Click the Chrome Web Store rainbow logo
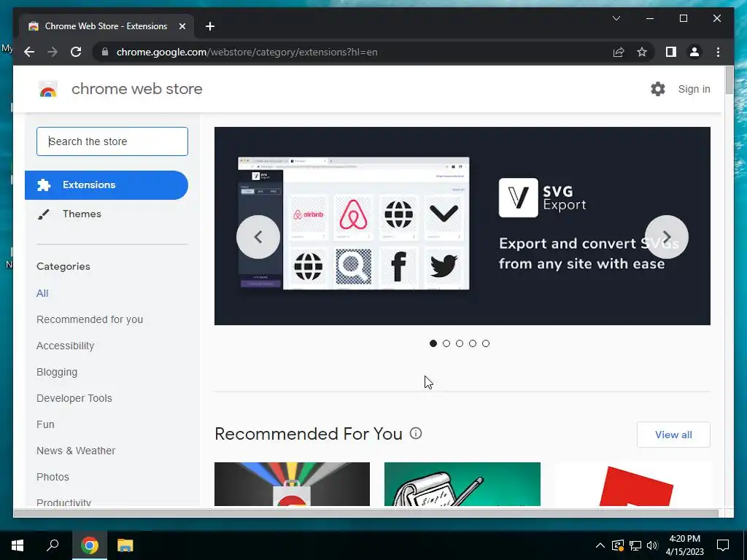Screen dimensions: 747x560 point(48,89)
